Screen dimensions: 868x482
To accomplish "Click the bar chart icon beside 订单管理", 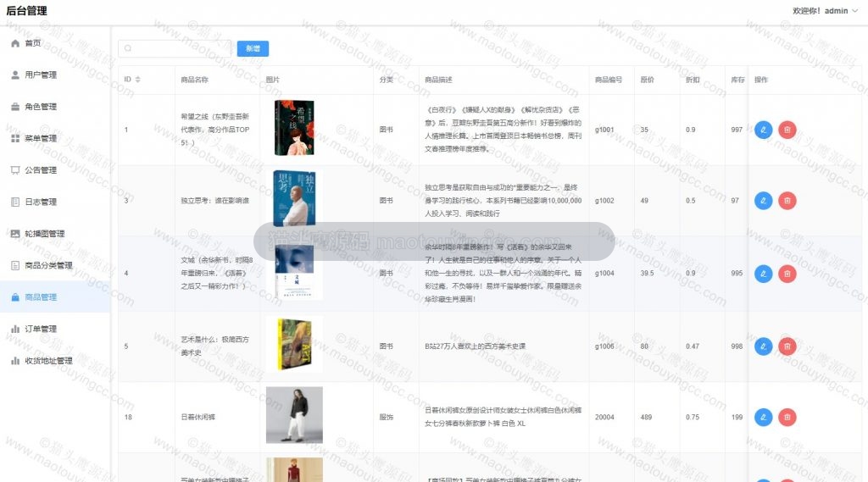I will click(15, 329).
